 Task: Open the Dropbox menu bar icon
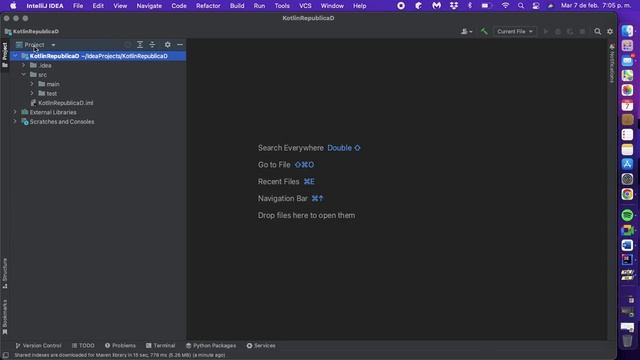pyautogui.click(x=453, y=6)
